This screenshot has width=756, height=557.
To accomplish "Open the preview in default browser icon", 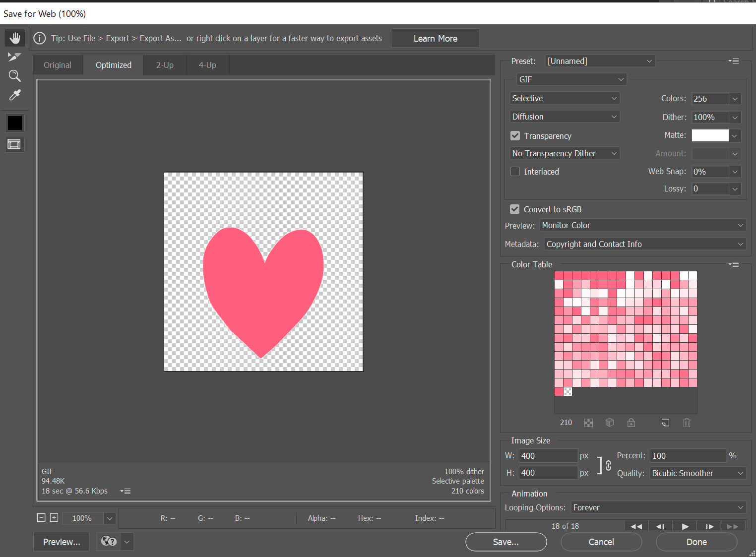I will [109, 542].
